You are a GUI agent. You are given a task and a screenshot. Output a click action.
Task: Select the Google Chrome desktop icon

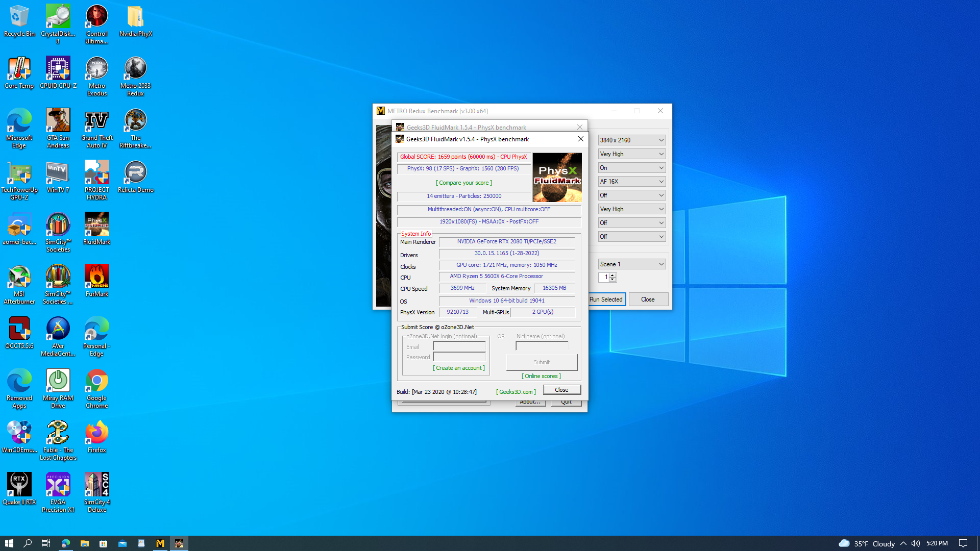(97, 389)
